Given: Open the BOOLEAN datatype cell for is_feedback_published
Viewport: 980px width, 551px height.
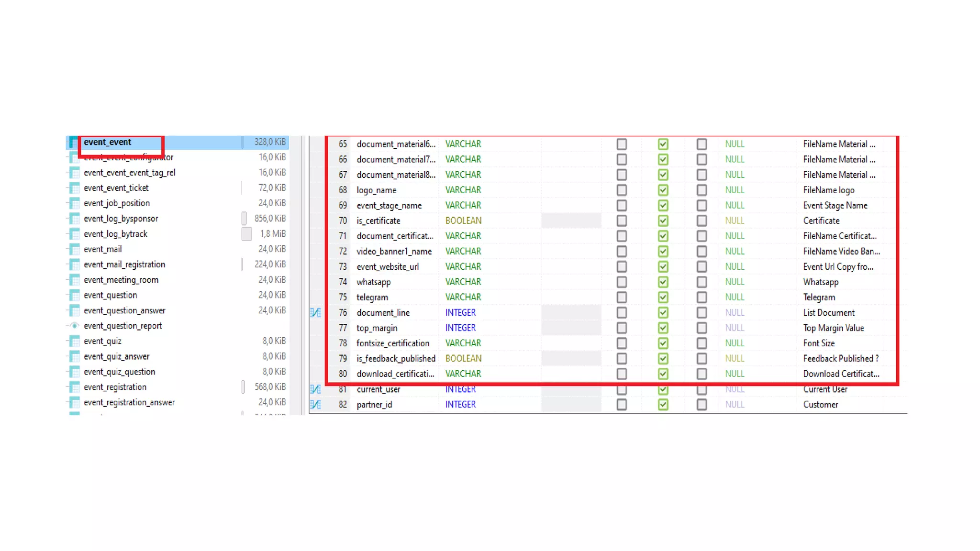Looking at the screenshot, I should click(463, 359).
